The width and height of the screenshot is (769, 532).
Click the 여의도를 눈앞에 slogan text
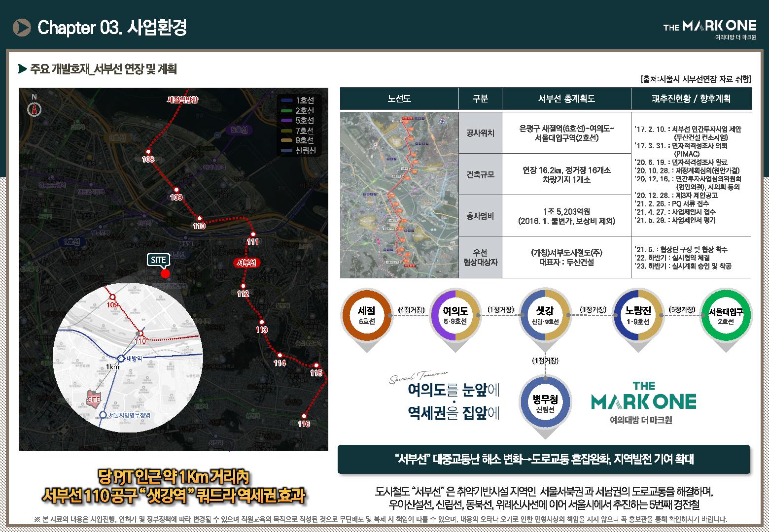pos(454,391)
